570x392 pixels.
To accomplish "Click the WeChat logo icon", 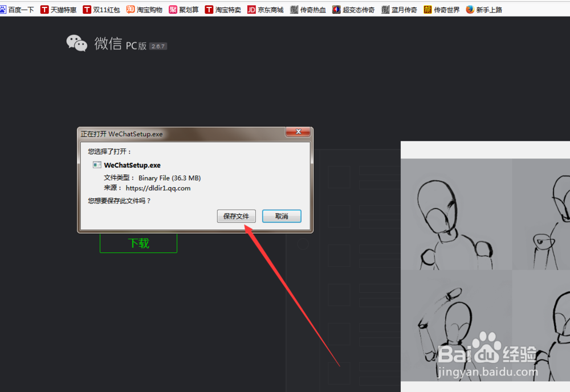I will [77, 43].
